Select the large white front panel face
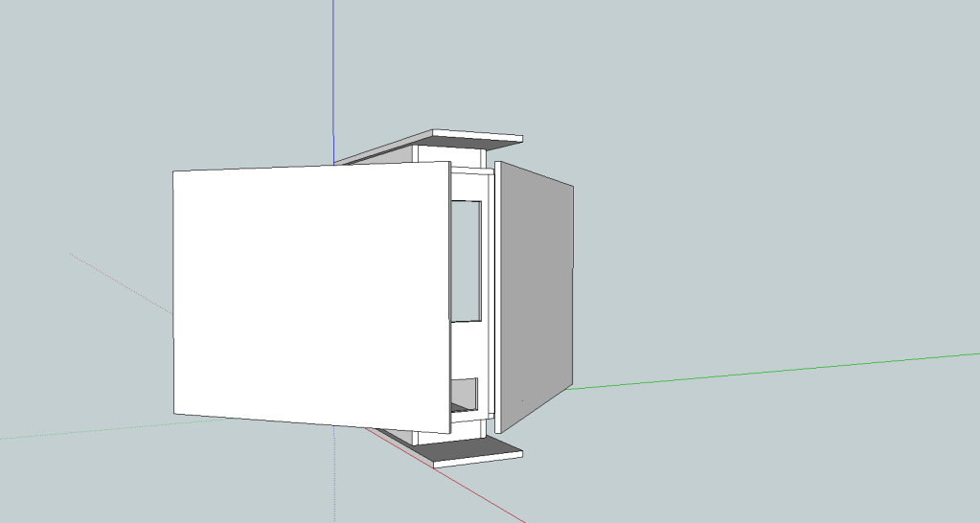This screenshot has width=980, height=523. [311, 297]
